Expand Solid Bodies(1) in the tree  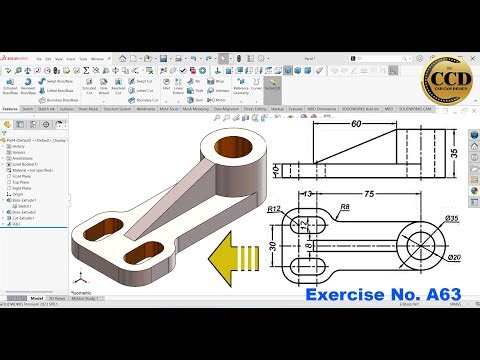click(x=4, y=164)
